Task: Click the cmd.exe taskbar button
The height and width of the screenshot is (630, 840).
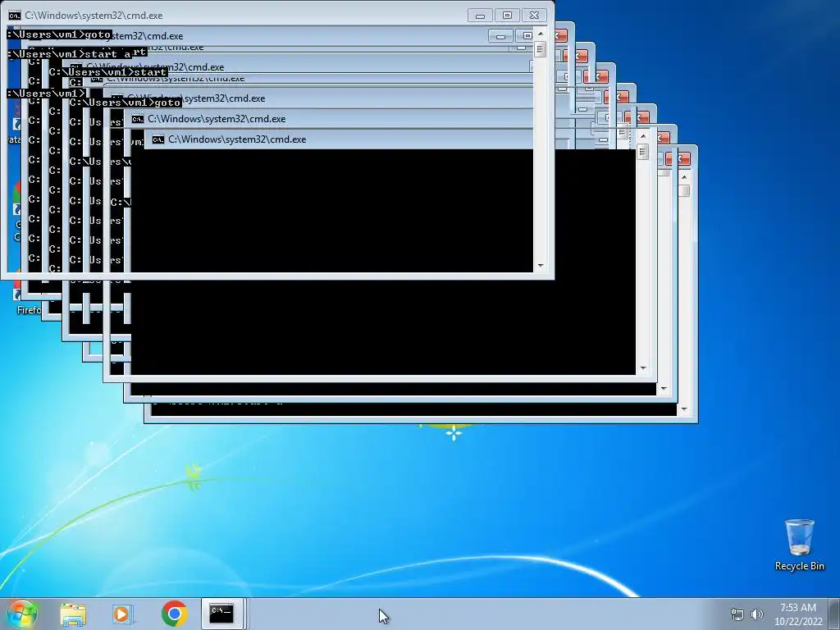Action: pyautogui.click(x=221, y=614)
